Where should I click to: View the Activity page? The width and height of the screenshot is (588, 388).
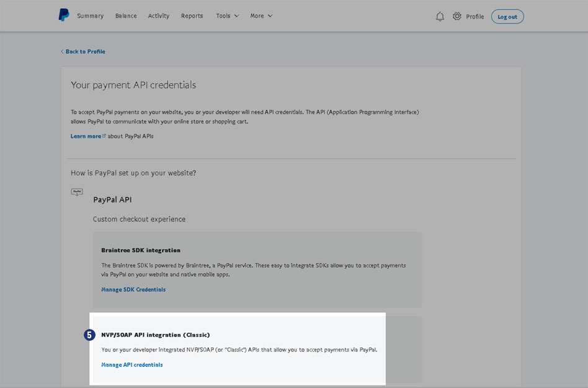(x=159, y=16)
